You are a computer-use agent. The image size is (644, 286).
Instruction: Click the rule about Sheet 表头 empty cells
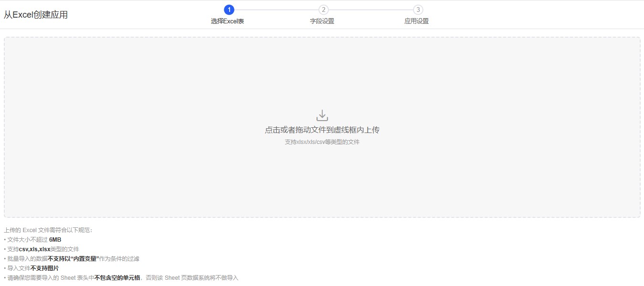(x=121, y=278)
